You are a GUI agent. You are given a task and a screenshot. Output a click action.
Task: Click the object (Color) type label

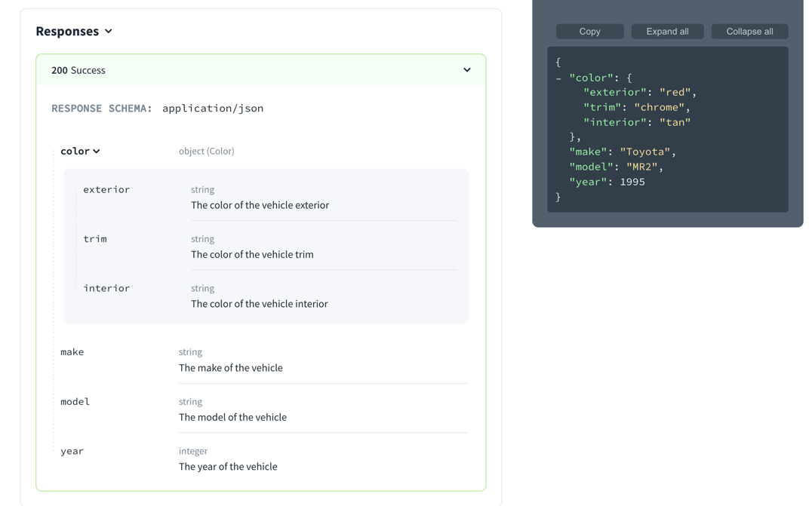coord(207,151)
